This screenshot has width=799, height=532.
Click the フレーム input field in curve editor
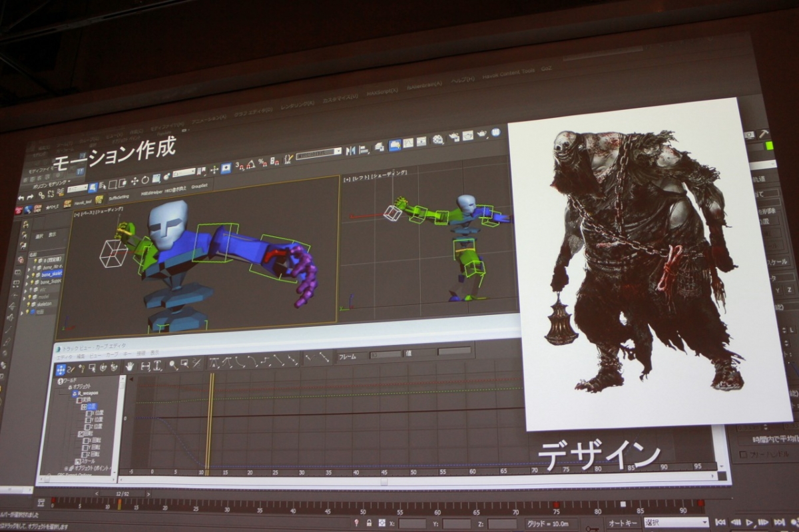pos(386,354)
